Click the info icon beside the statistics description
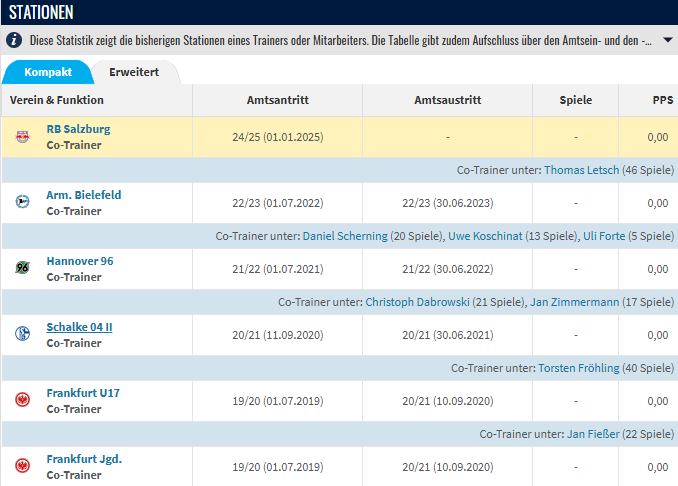Screen dimensions: 678x486 tap(14, 41)
